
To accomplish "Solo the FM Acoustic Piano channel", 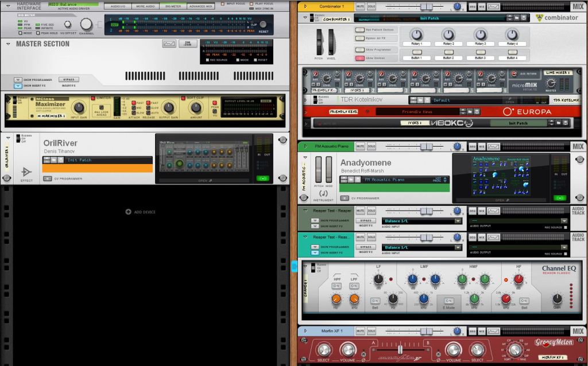I will point(373,147).
